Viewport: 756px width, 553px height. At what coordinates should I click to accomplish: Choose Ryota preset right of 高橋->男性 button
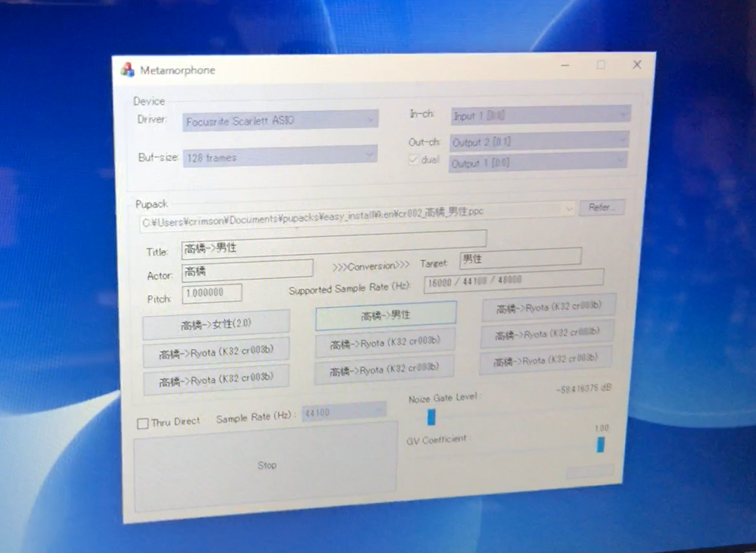click(549, 307)
